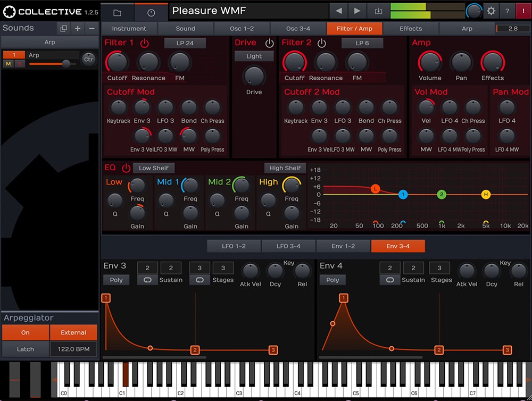This screenshot has height=401, width=532.
Task: Open the preset browser folder icon
Action: pos(117,12)
